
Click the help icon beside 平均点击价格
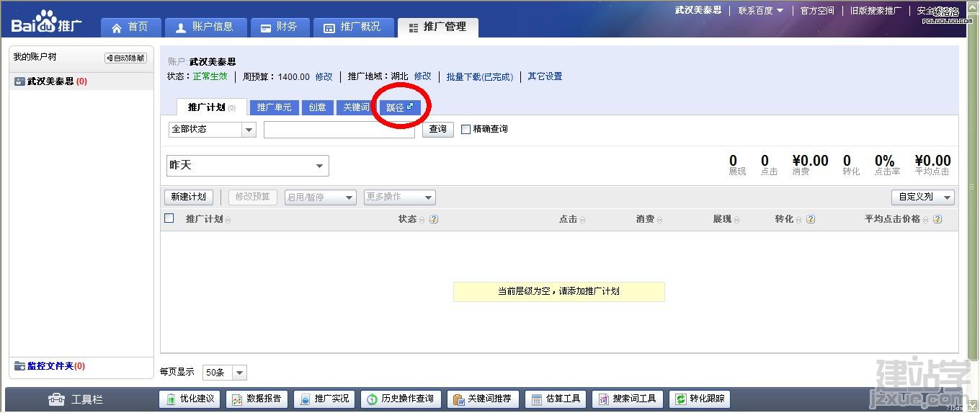(937, 219)
